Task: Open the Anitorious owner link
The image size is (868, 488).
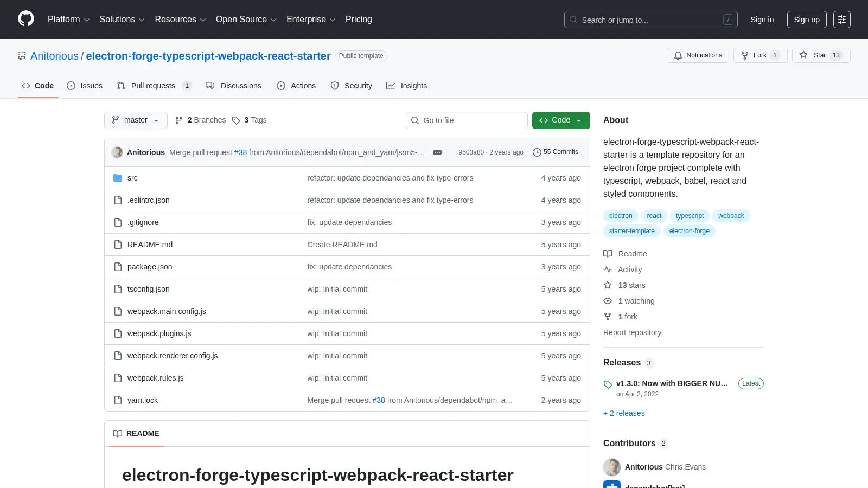Action: [54, 56]
